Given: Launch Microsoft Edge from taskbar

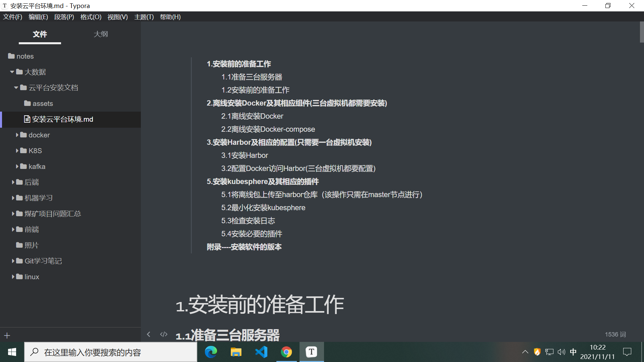Looking at the screenshot, I should click(x=211, y=352).
